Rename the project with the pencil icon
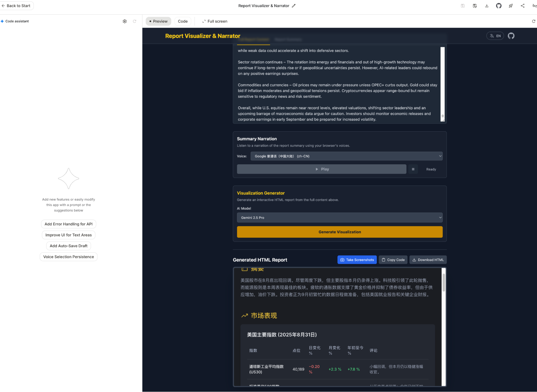 (294, 5)
